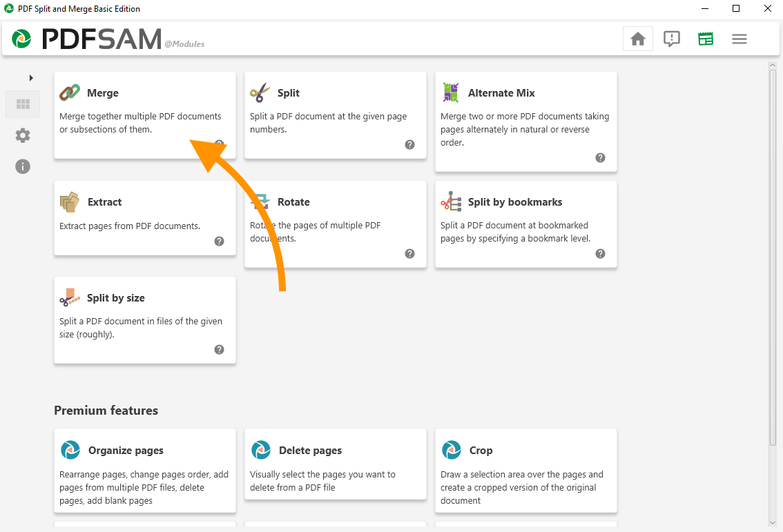Open the Home dashboard button

click(x=637, y=39)
